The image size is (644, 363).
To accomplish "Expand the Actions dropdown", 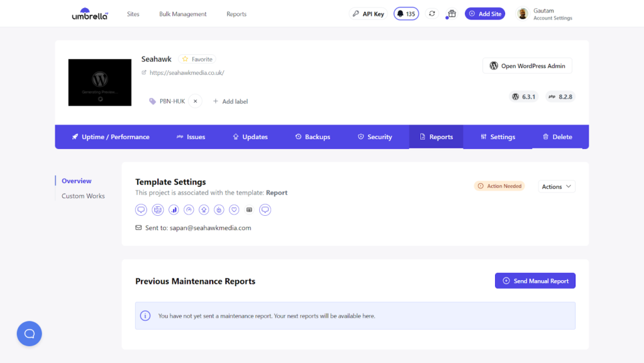I will [x=557, y=186].
